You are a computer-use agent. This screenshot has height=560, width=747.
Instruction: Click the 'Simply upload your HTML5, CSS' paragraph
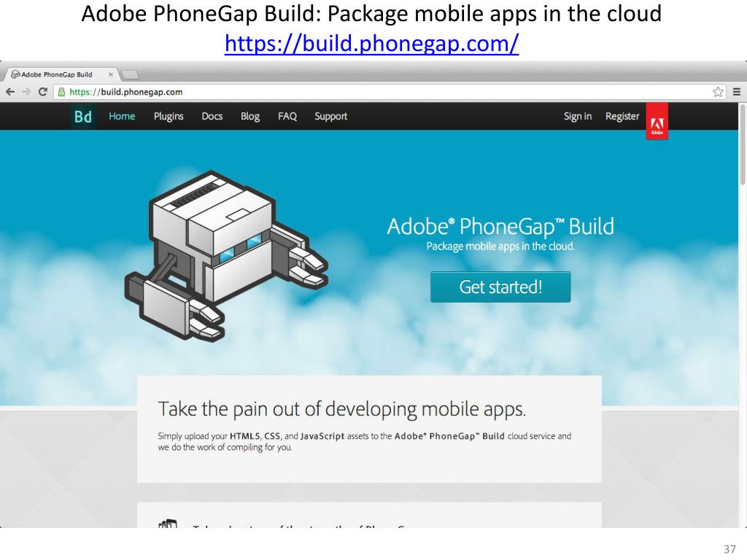pos(365,441)
